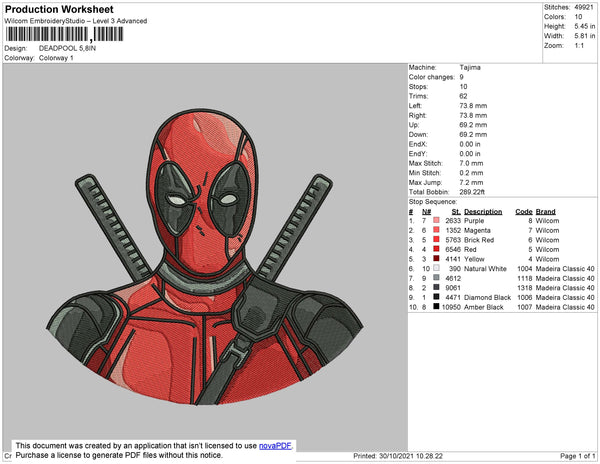Click the Max Stitch value 7.0 mm
Viewport: 600px width, 464px height.
(471, 163)
